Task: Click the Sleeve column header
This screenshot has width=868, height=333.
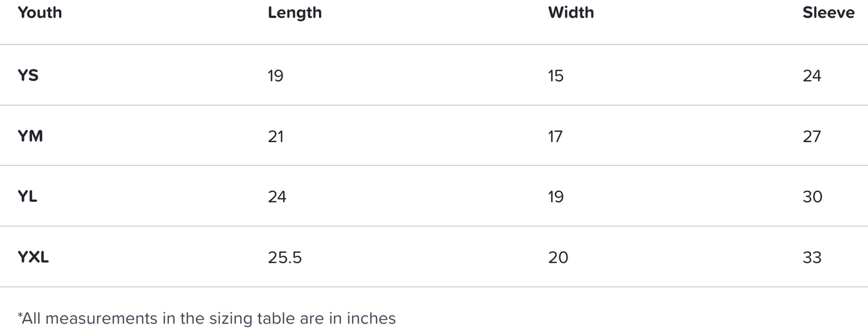Action: point(828,13)
